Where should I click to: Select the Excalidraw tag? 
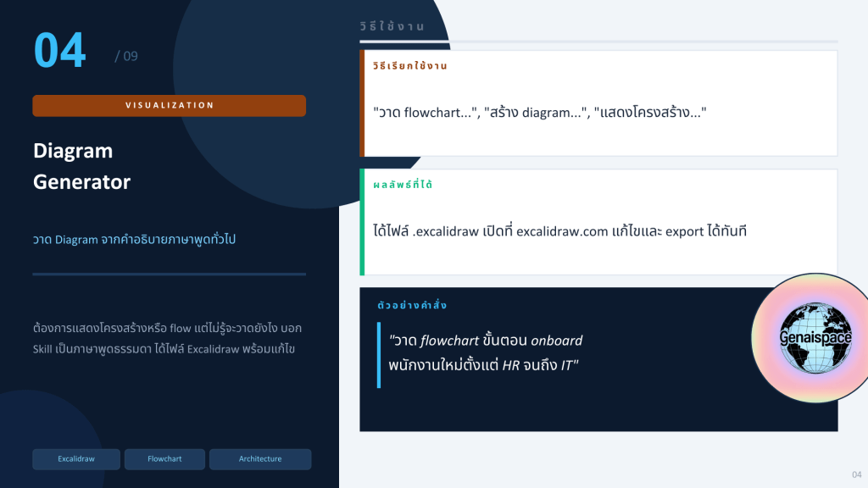pos(76,459)
